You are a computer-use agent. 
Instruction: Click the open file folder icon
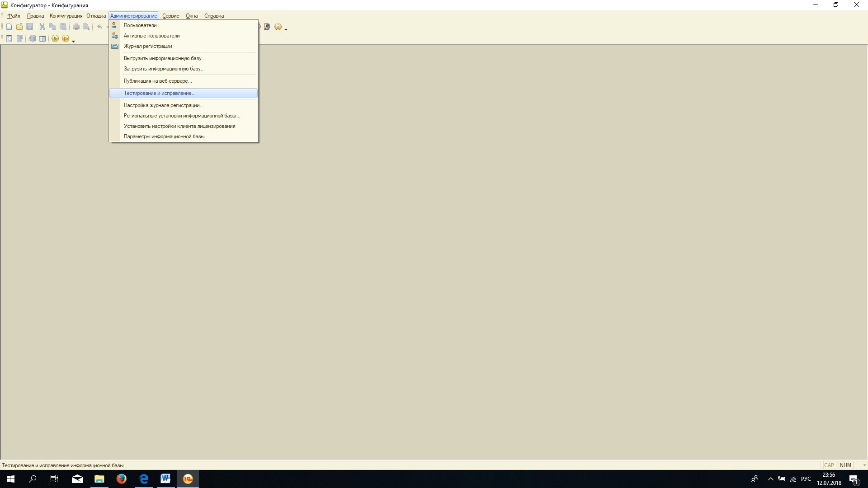tap(19, 27)
